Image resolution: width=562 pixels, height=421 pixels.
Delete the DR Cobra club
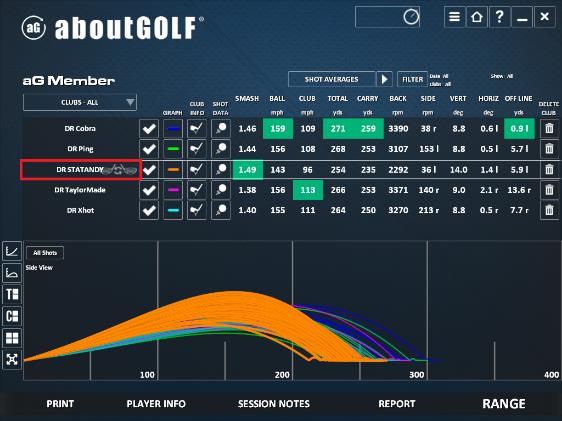(549, 129)
